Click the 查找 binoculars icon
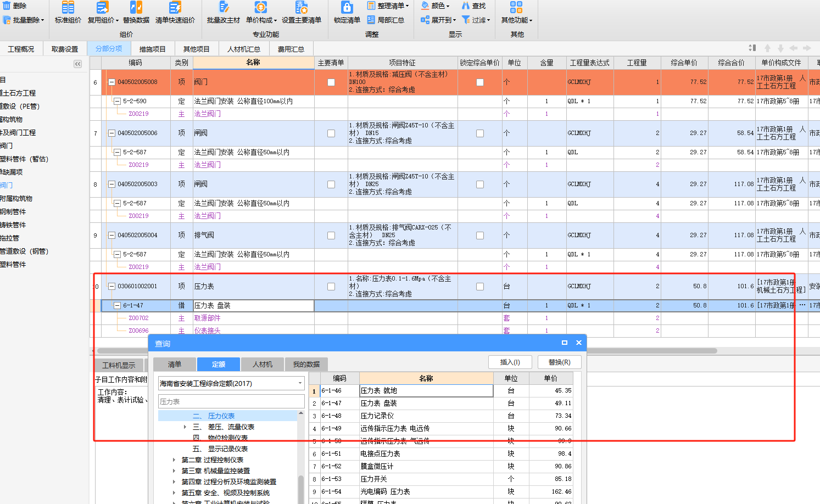820x504 pixels. point(466,5)
